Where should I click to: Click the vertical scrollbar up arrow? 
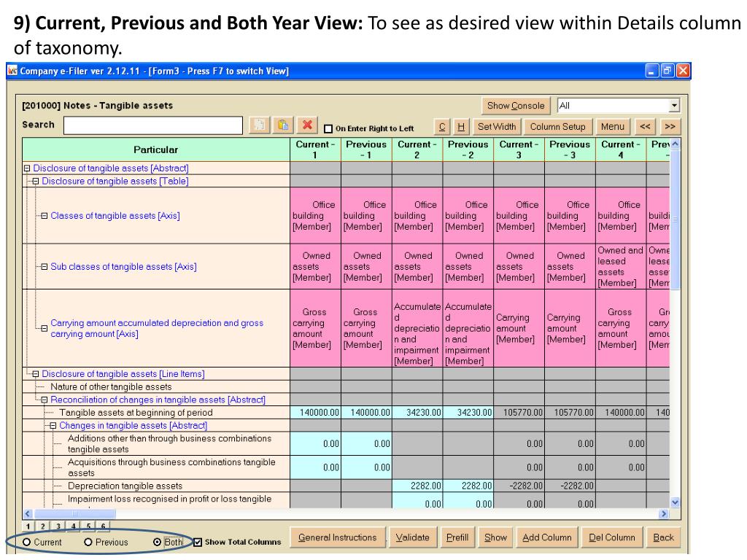click(675, 144)
